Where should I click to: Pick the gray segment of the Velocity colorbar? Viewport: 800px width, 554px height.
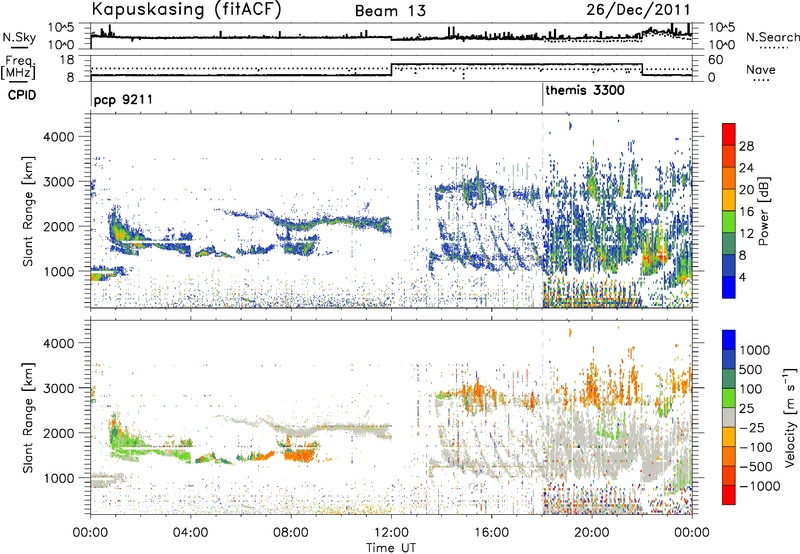(729, 417)
